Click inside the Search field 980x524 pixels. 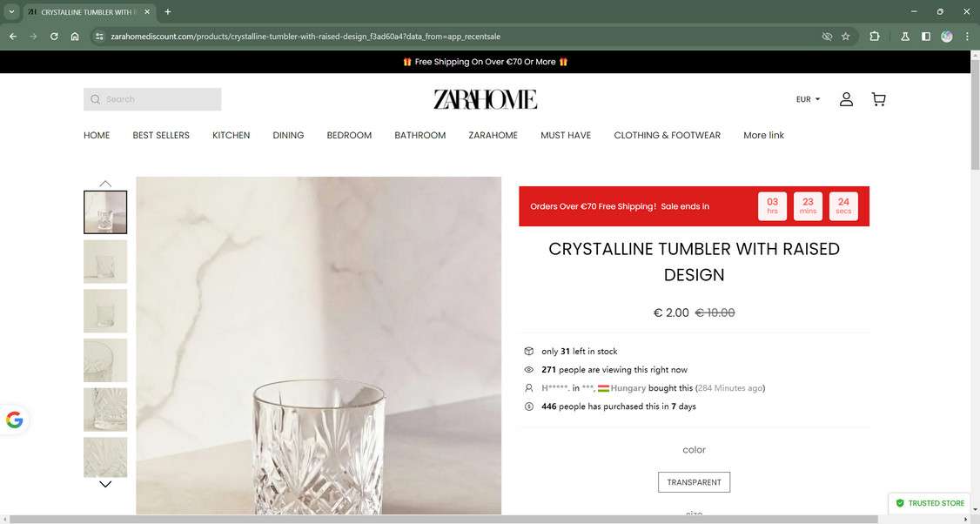point(152,99)
